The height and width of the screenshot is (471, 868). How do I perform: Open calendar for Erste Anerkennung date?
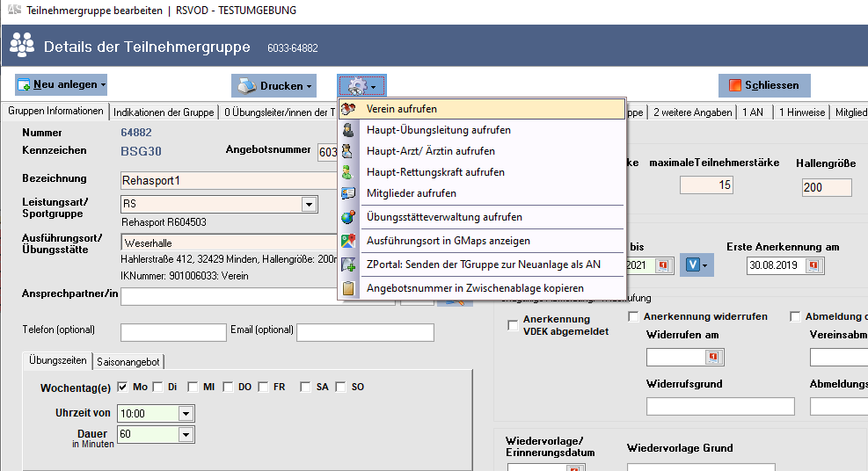813,264
